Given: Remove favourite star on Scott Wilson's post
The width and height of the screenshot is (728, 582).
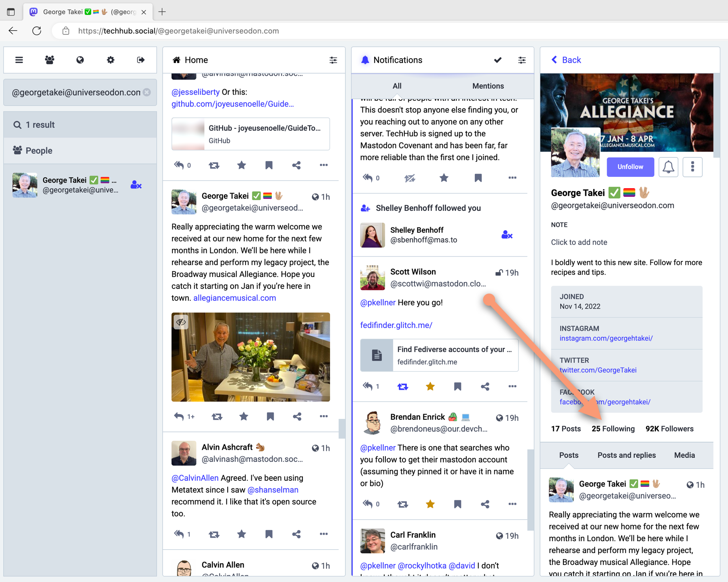Looking at the screenshot, I should click(430, 387).
